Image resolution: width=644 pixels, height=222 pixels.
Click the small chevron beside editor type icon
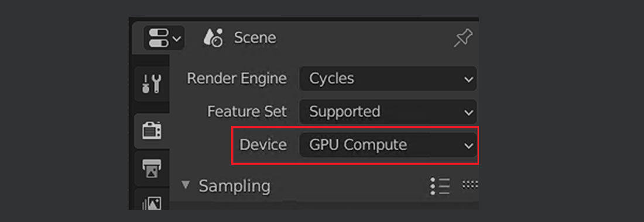177,39
